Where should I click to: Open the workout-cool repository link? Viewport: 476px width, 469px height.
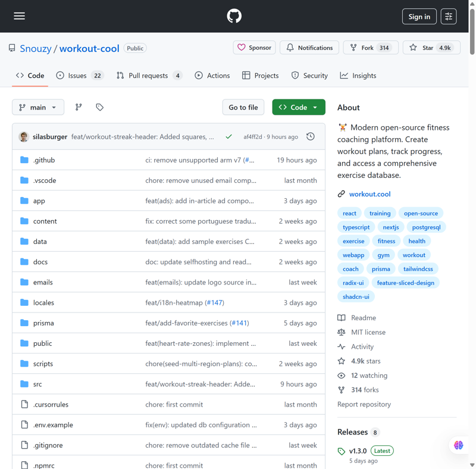coord(89,48)
